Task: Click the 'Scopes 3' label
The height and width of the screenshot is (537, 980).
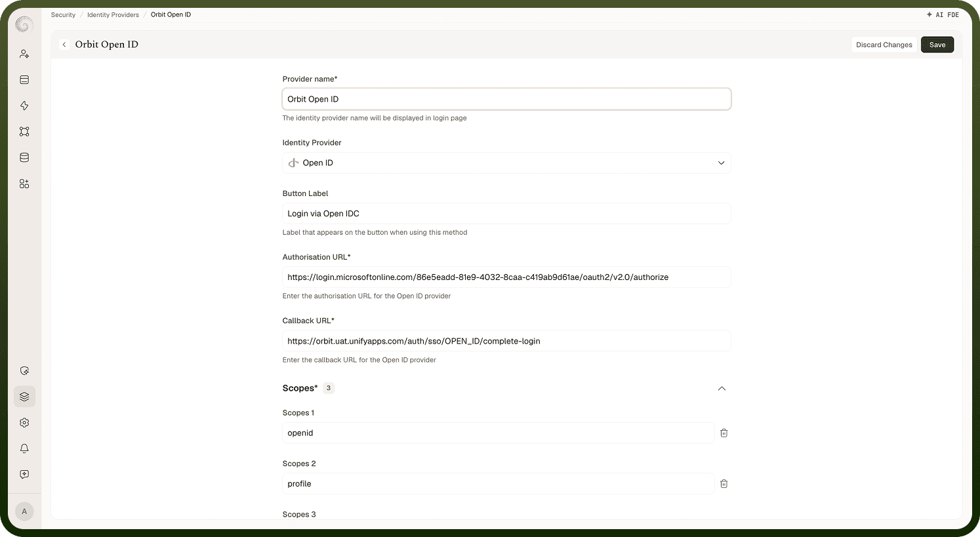Action: [x=299, y=515]
